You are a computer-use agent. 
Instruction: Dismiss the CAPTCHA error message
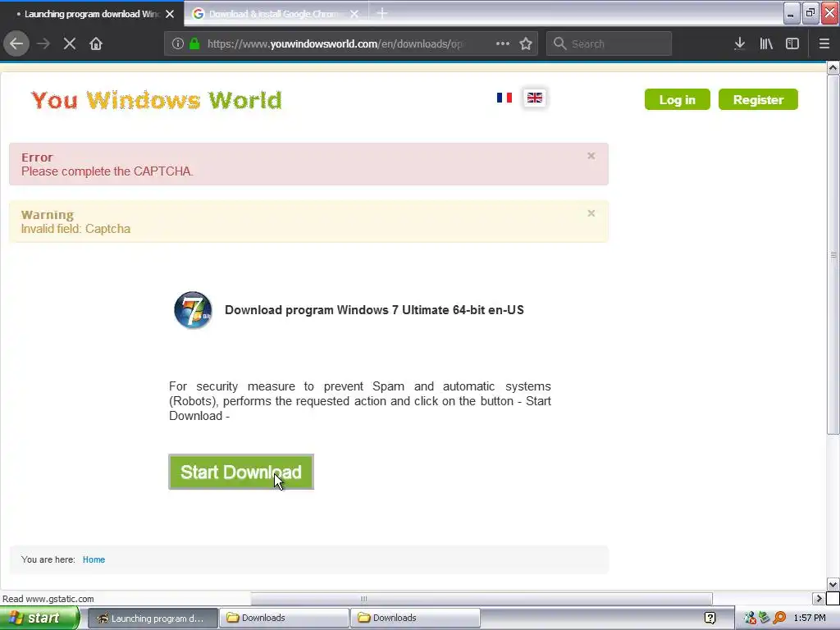591,156
